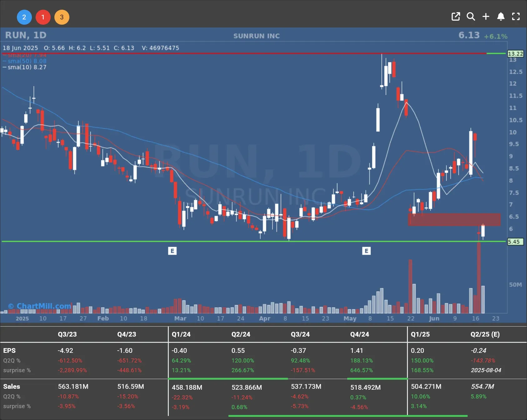
Task: Click EPS value 1.41 for Q4/24
Action: (x=357, y=351)
